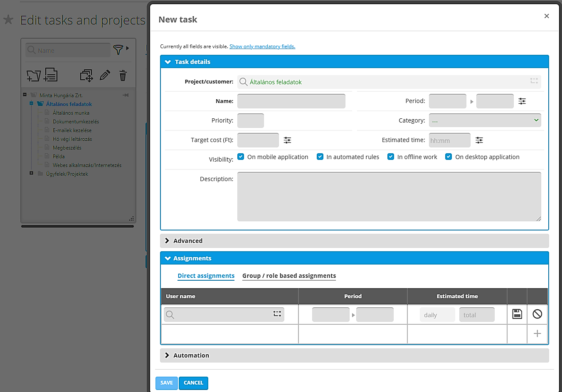The image size is (562, 392).
Task: Select the Direct assignments tab
Action: pyautogui.click(x=206, y=276)
